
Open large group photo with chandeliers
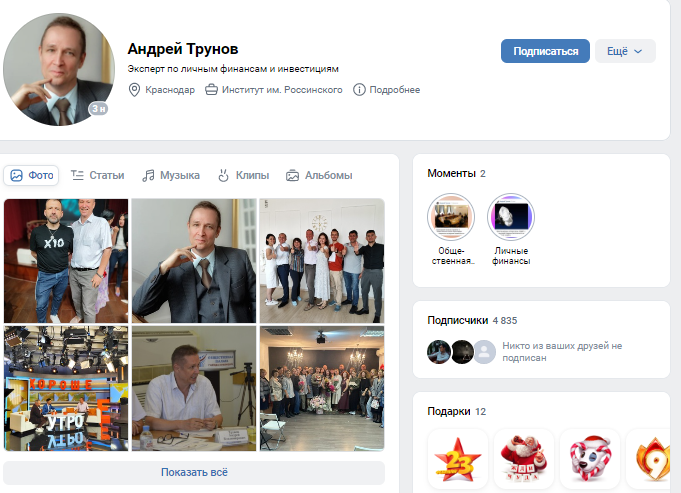tap(322, 389)
